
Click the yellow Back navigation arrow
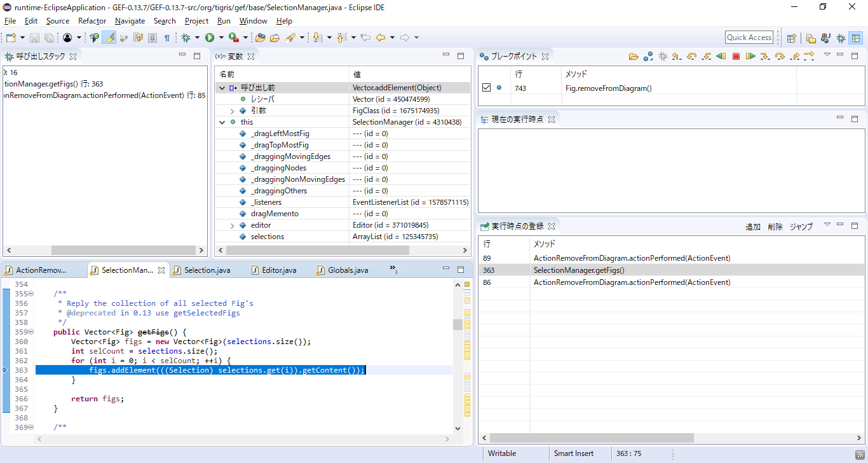coord(381,38)
